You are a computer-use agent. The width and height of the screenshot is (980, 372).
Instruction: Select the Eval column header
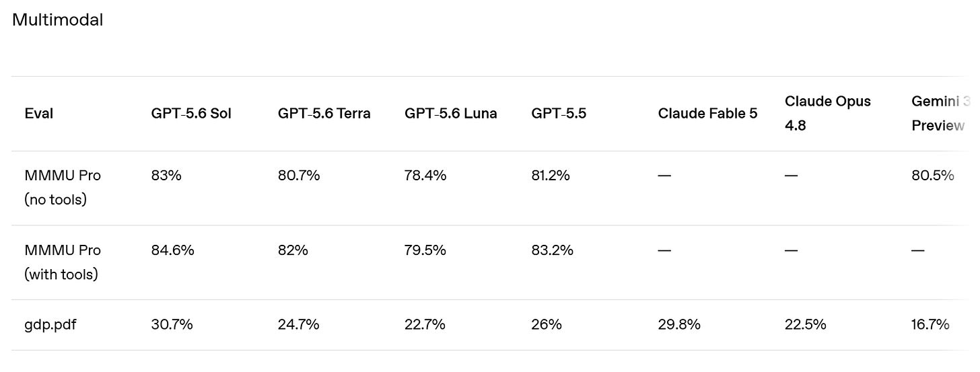pos(39,114)
